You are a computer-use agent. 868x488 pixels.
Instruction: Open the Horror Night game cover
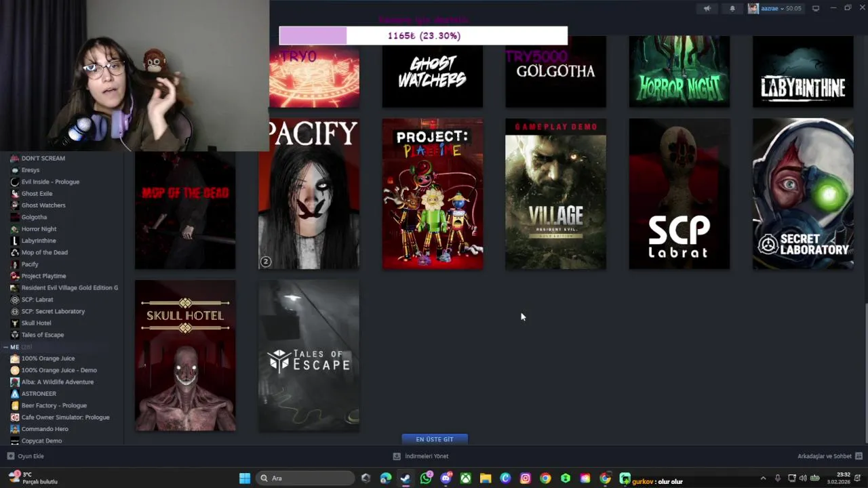tap(679, 72)
